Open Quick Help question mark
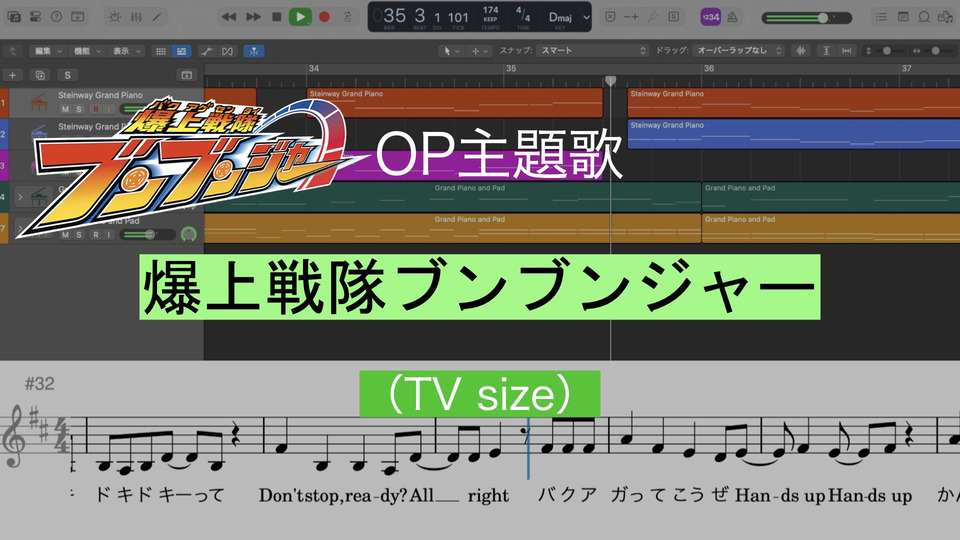The width and height of the screenshot is (960, 540). coord(56,17)
